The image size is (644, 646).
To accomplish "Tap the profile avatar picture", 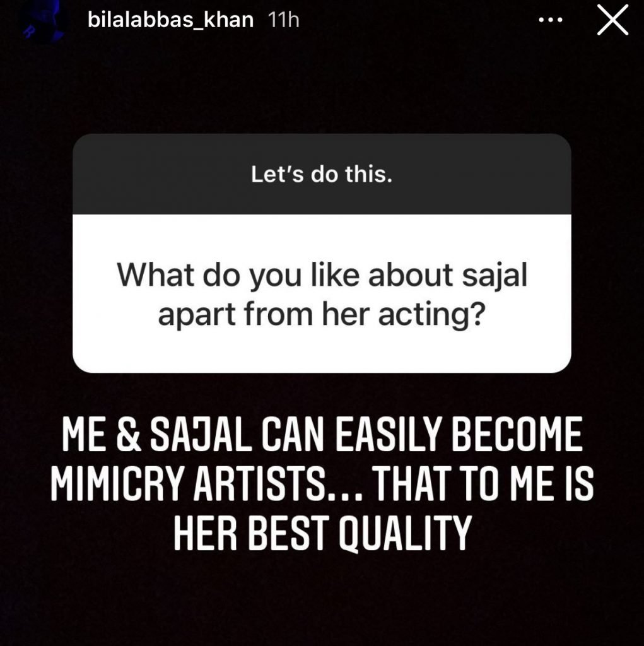I will [38, 23].
